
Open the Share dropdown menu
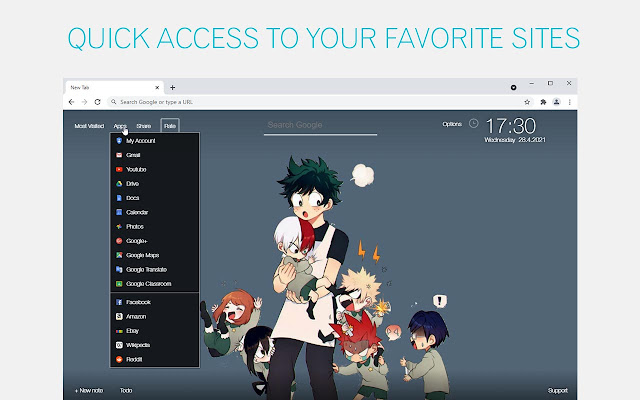(143, 126)
